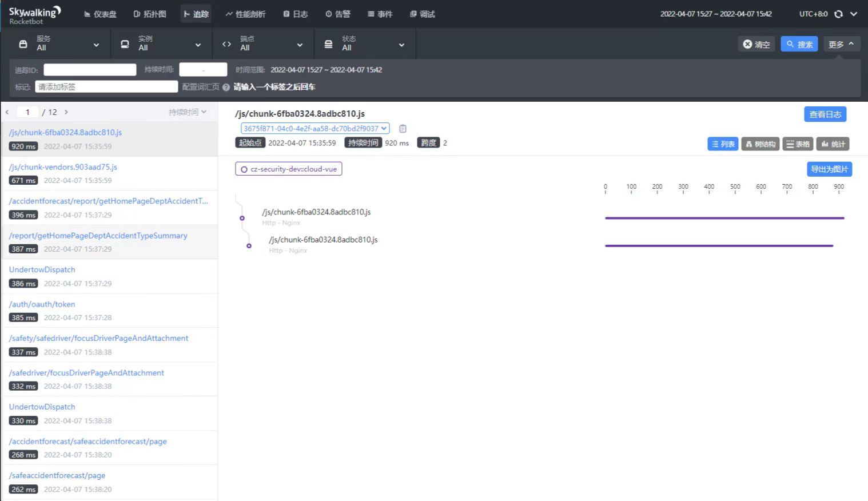Click the 搜索 search button
This screenshot has height=501, width=868.
pos(799,44)
